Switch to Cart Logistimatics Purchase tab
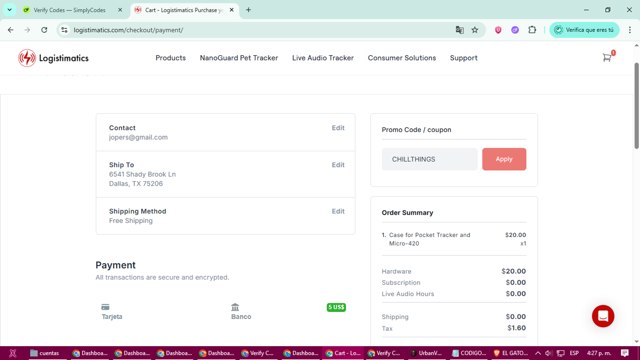 pos(184,10)
